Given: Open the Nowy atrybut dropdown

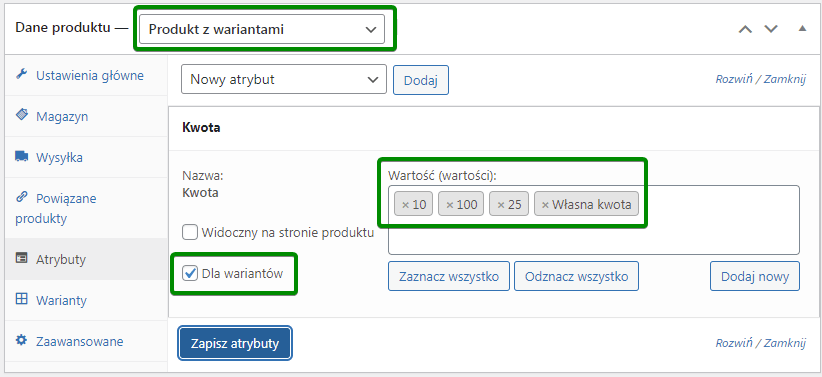Looking at the screenshot, I should pos(284,79).
